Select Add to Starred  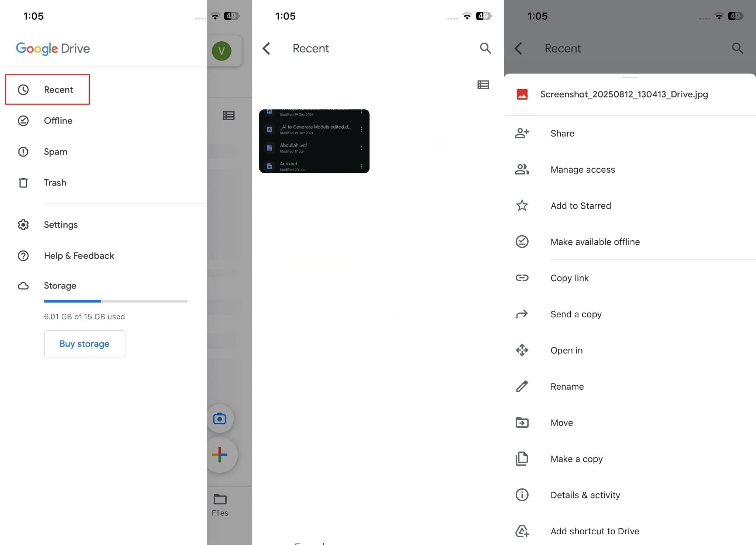pos(630,206)
